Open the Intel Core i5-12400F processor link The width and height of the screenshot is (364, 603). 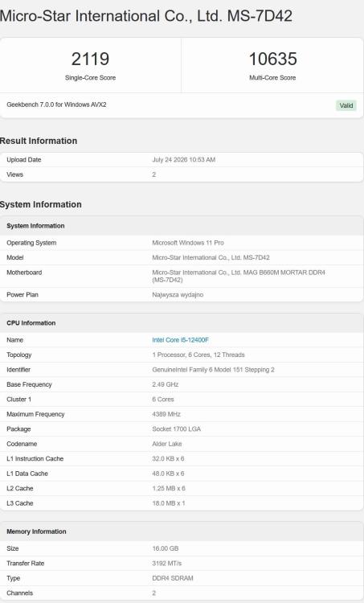[x=180, y=340]
